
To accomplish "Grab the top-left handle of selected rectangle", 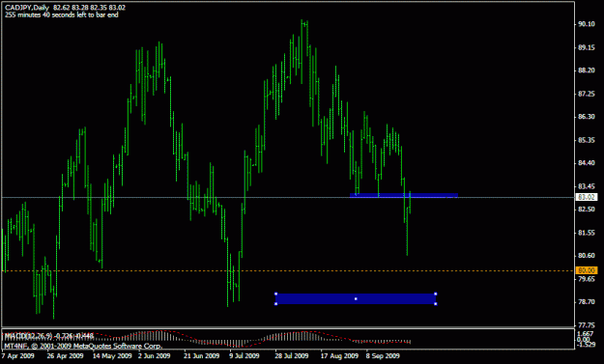I will point(275,294).
